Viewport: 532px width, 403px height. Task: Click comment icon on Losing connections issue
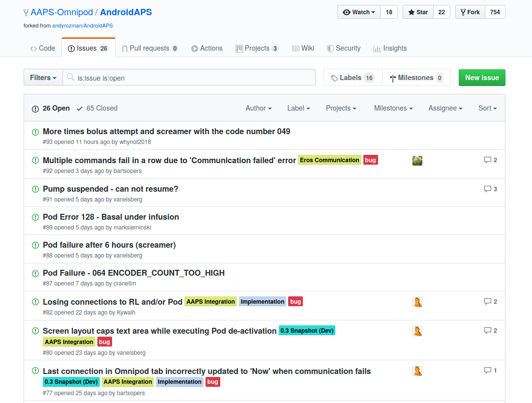click(488, 301)
